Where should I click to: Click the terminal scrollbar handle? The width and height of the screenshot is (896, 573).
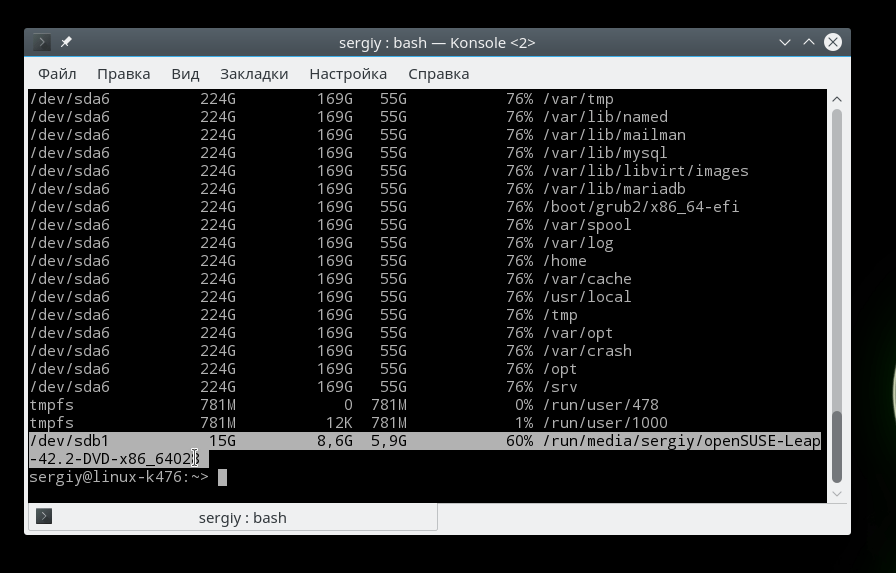[838, 448]
